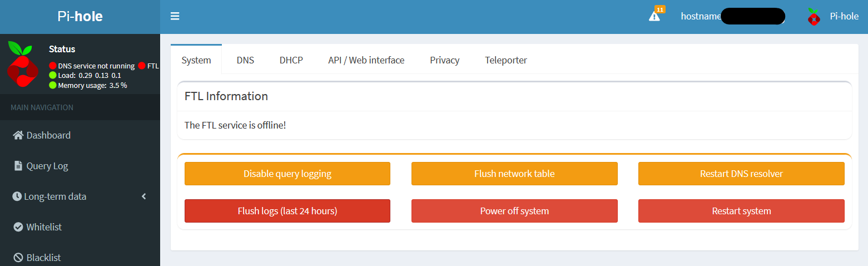
Task: Click the Query Log file icon
Action: point(18,166)
